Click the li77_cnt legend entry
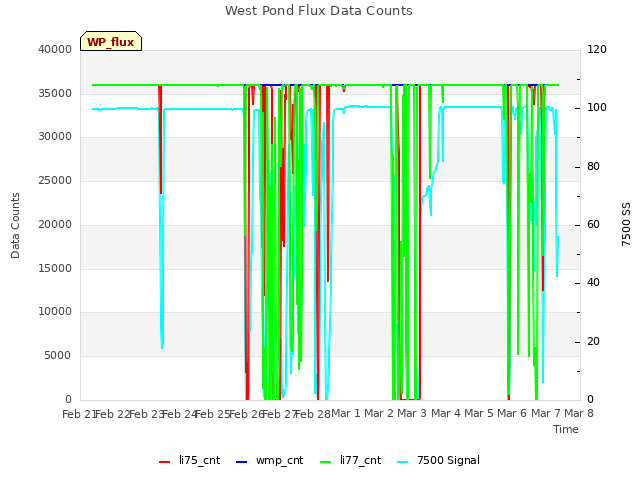The width and height of the screenshot is (640, 480). tap(351, 460)
